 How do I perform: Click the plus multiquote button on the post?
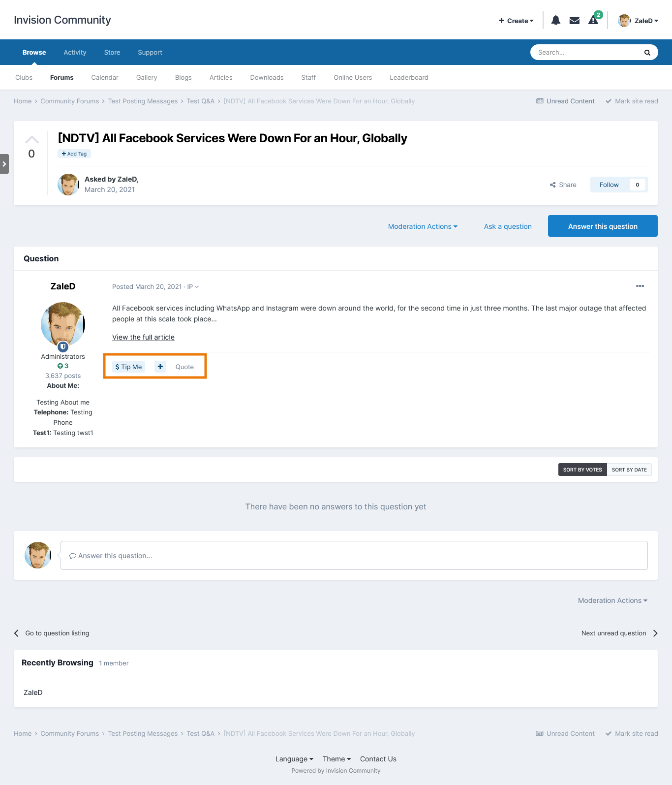(x=160, y=367)
